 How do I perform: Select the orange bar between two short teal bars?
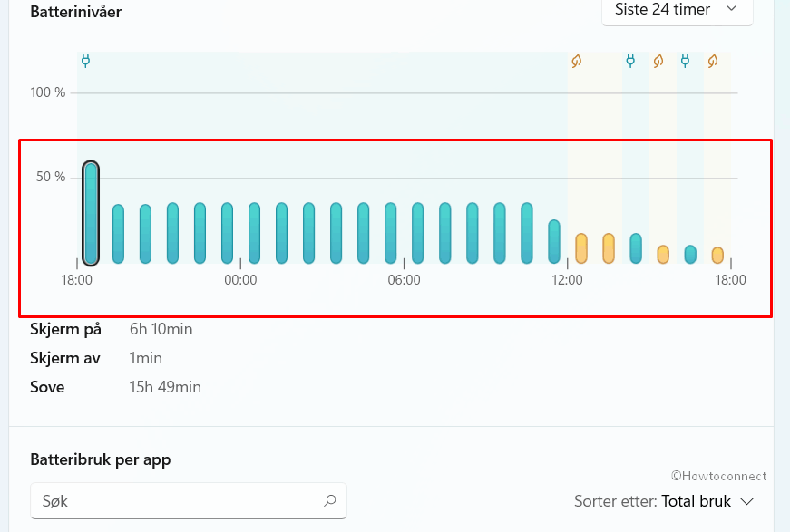click(x=663, y=254)
